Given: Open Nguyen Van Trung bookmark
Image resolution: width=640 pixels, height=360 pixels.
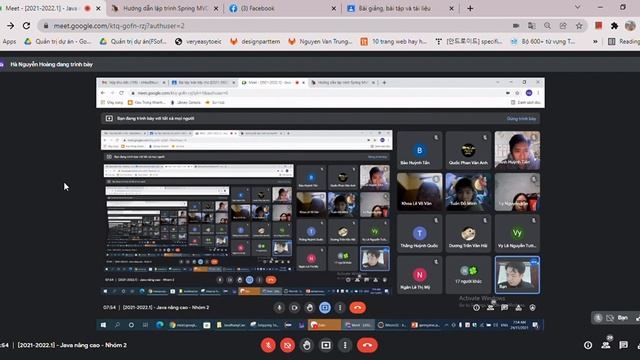Looking at the screenshot, I should point(320,42).
